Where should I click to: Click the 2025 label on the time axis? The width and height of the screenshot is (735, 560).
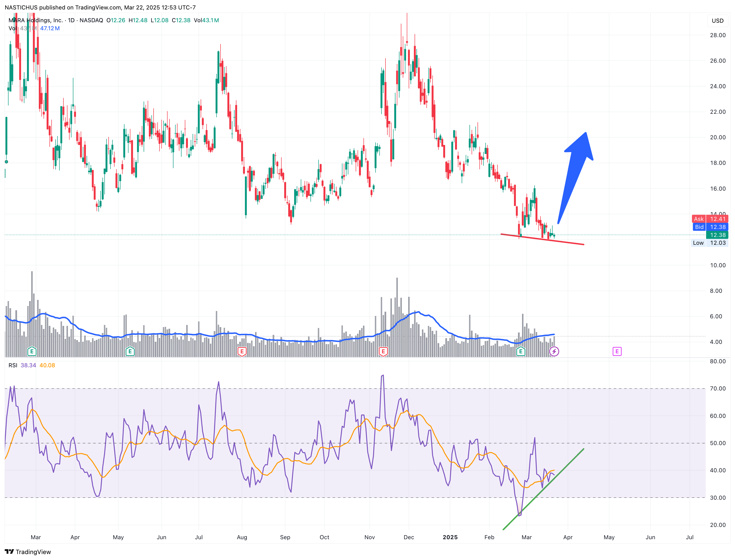450,537
